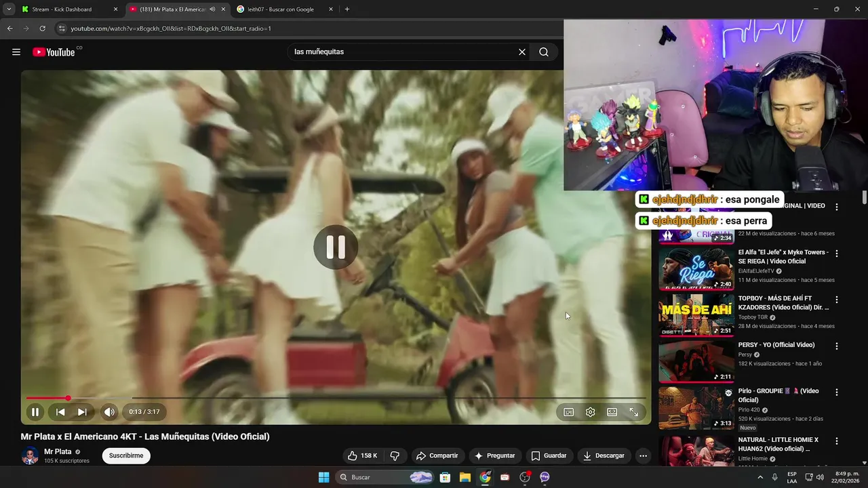Viewport: 868px width, 488px height.
Task: Click the taskbar Buscar search box
Action: click(385, 477)
